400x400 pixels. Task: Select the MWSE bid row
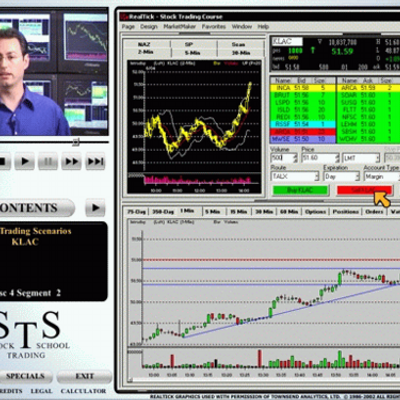coord(302,139)
